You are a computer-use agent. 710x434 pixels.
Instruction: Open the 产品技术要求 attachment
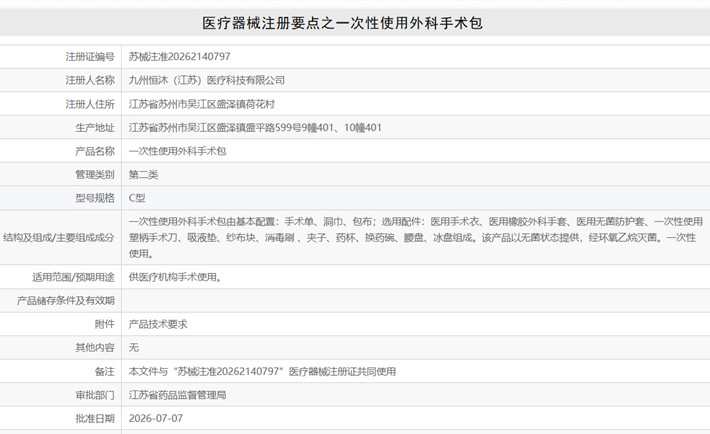tap(158, 324)
